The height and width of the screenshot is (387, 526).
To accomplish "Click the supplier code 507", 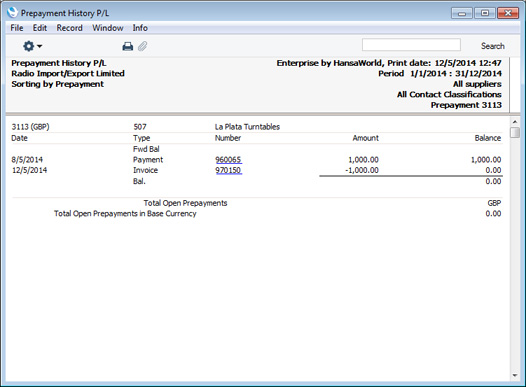I will [x=140, y=127].
